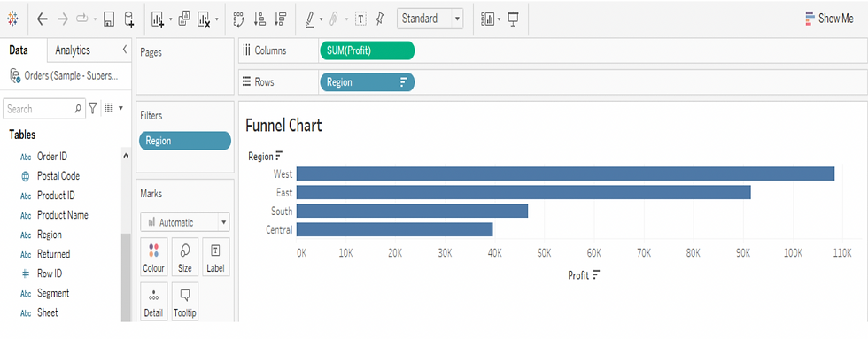Viewport: 868px width, 339px height.
Task: Click the SUM(Profit) pill on Columns
Action: 367,50
